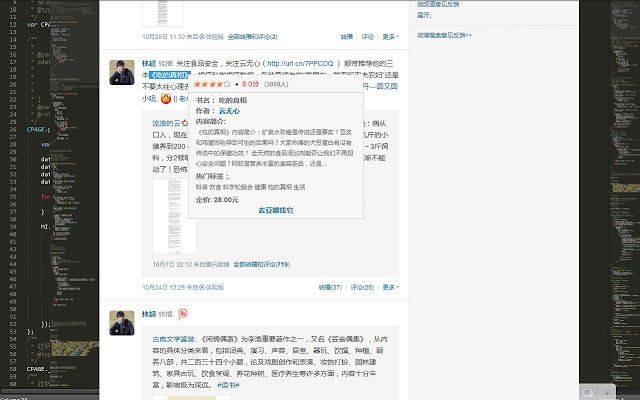Click the #读书# hashtag

(228, 385)
